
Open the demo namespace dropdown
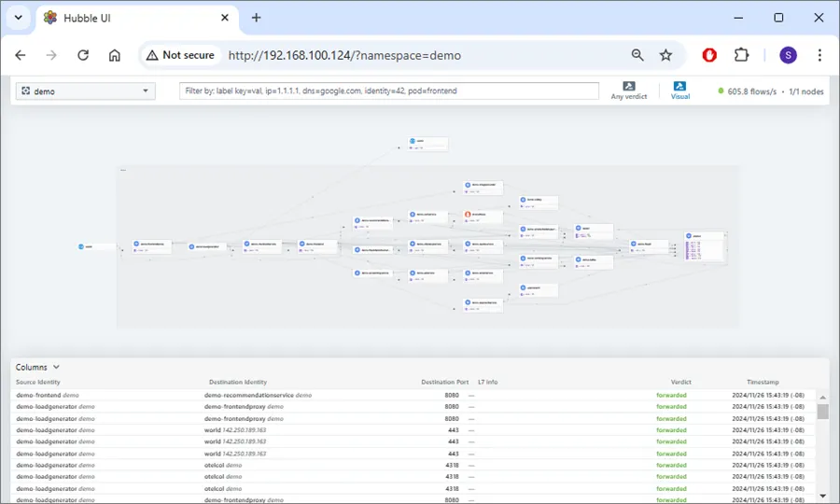click(x=86, y=91)
